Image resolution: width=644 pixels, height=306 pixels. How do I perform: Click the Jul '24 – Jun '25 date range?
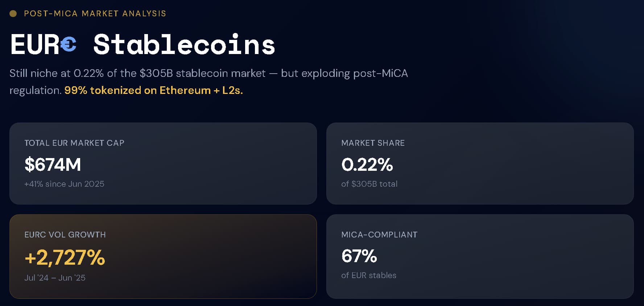55,278
